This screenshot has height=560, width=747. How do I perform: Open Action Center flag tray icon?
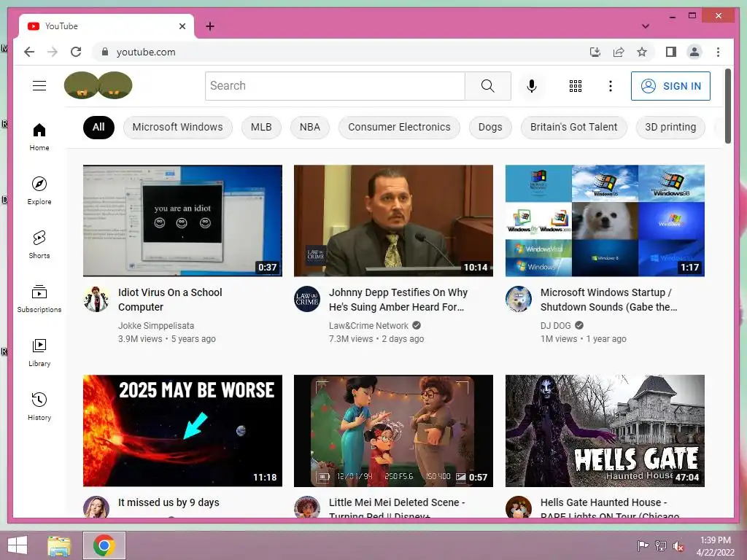pos(643,545)
